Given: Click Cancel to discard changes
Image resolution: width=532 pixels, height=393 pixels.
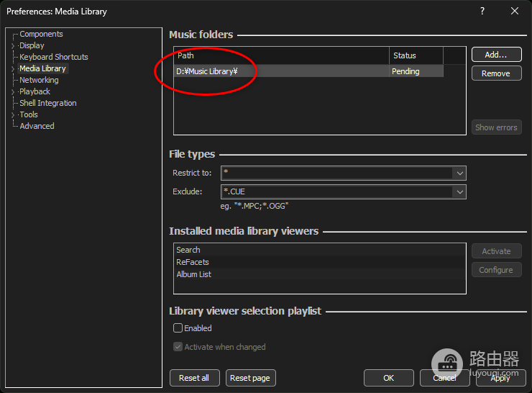Looking at the screenshot, I should click(445, 378).
